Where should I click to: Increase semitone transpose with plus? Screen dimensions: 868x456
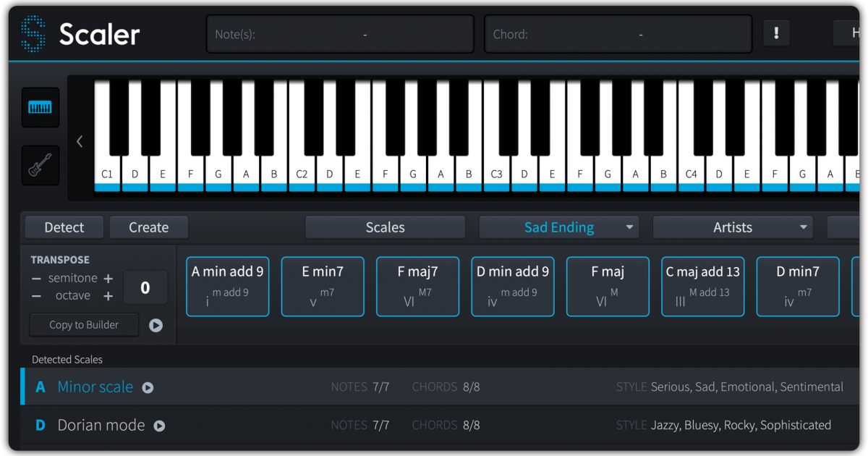point(109,279)
